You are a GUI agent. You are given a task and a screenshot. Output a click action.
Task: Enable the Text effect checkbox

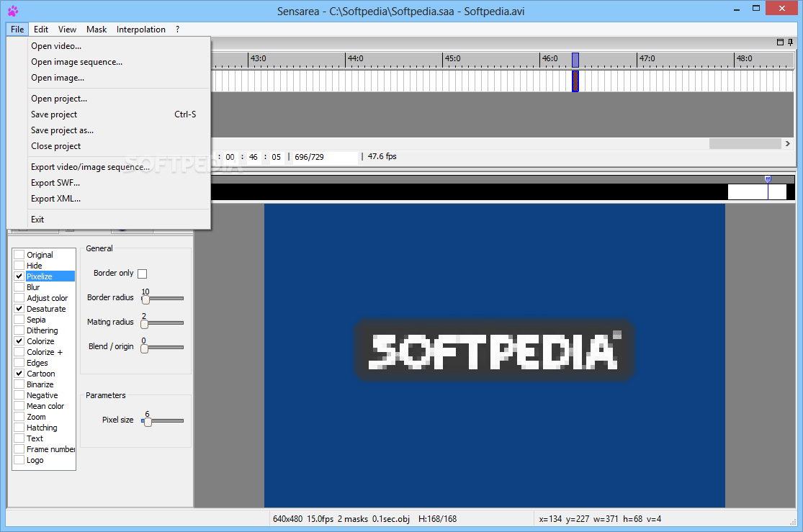click(19, 438)
